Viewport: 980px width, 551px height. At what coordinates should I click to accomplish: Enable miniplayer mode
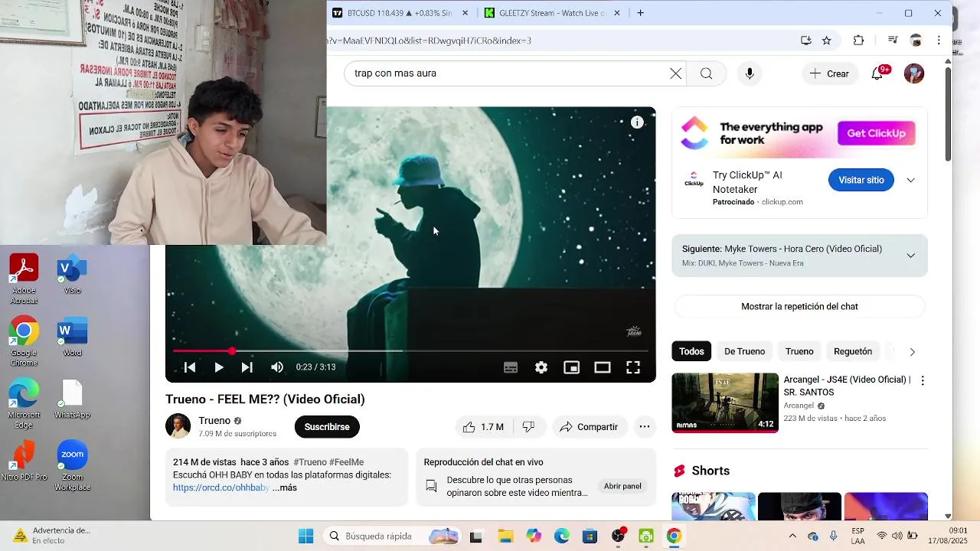click(x=572, y=367)
